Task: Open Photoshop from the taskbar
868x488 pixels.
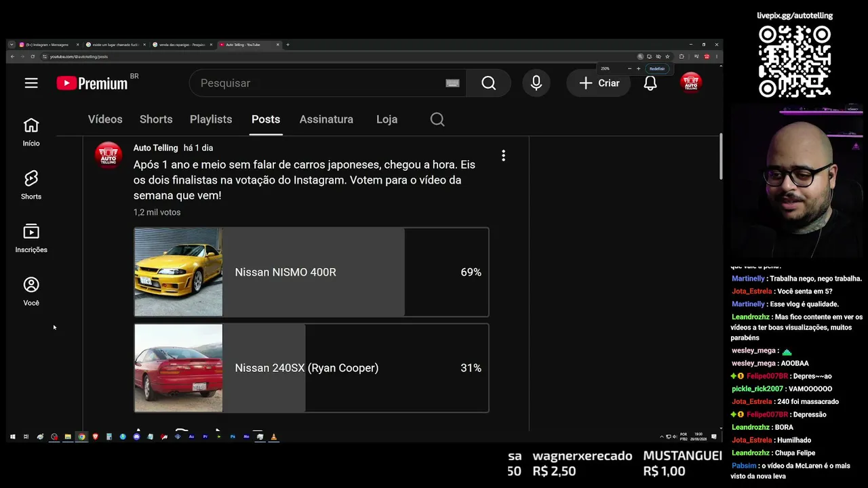Action: pyautogui.click(x=233, y=437)
